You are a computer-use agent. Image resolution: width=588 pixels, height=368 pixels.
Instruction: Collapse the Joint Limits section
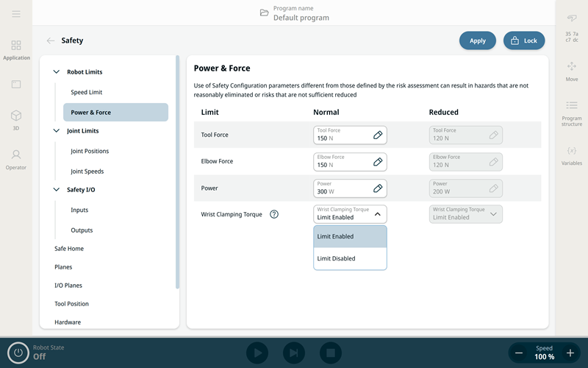click(57, 131)
